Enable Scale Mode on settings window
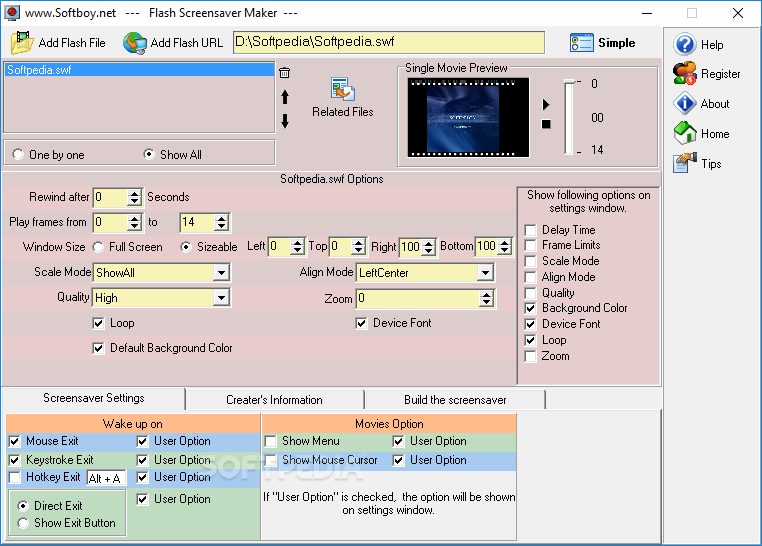 (531, 261)
